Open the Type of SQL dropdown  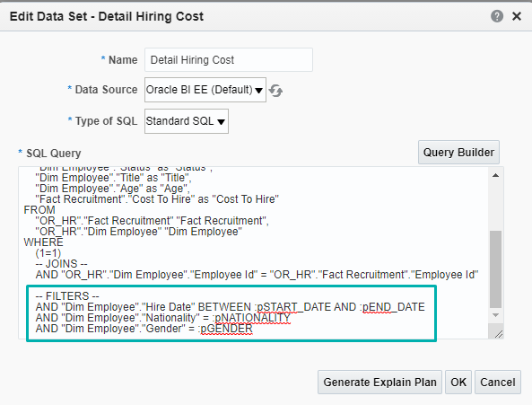pos(187,121)
